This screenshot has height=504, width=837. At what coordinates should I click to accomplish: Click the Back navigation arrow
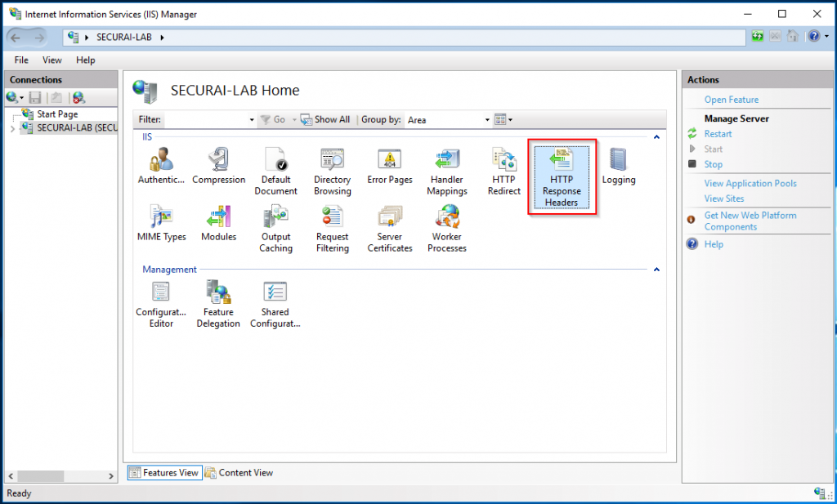[x=16, y=38]
